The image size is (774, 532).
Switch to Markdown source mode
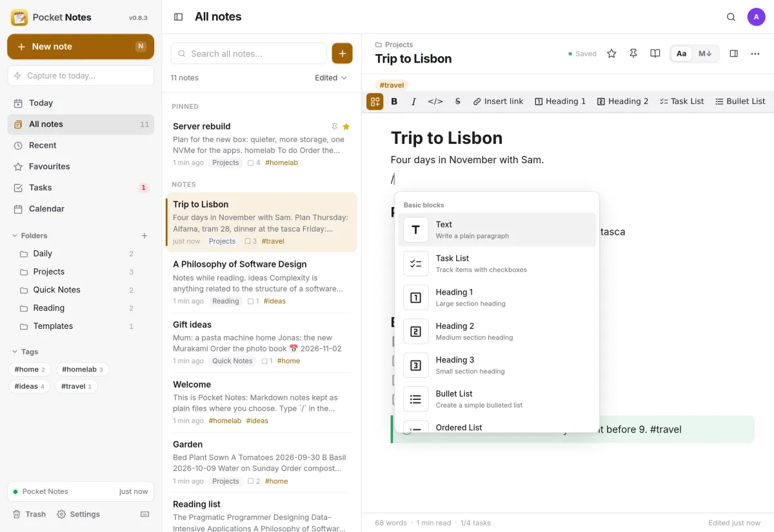[x=705, y=54]
